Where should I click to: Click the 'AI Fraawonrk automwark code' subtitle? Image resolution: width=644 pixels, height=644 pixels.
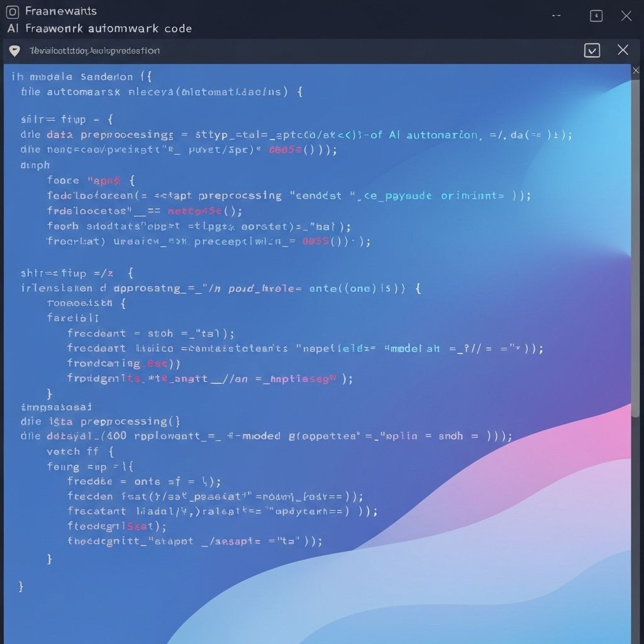99,28
